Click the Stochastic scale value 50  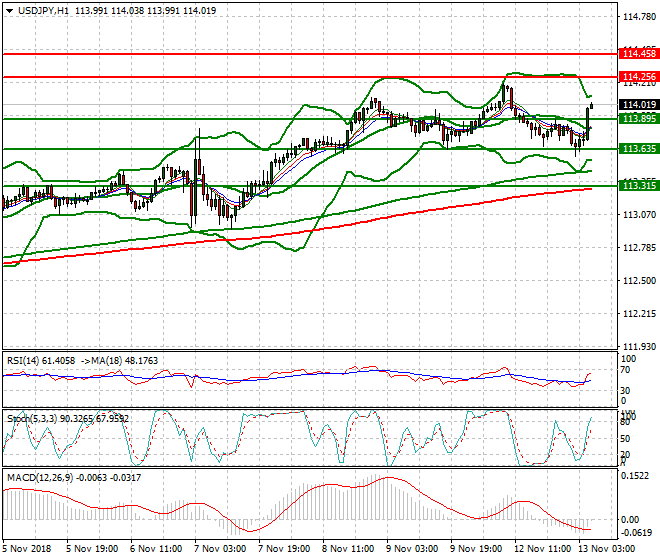coord(625,439)
